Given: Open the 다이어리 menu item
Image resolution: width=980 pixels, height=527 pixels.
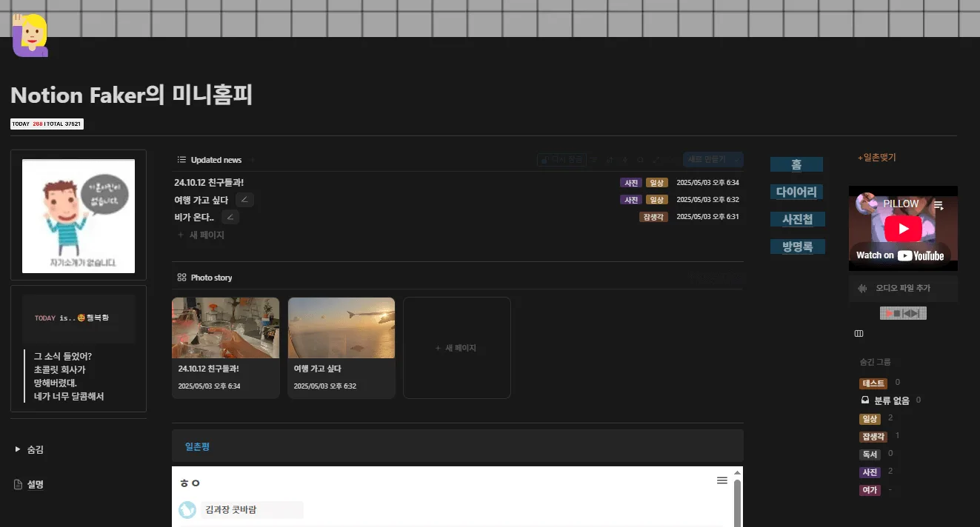Looking at the screenshot, I should 796,192.
